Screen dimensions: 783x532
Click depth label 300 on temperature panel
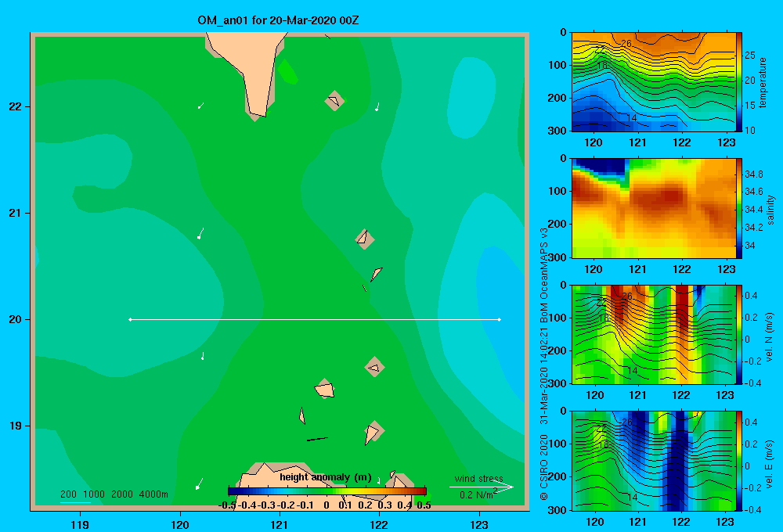click(557, 131)
